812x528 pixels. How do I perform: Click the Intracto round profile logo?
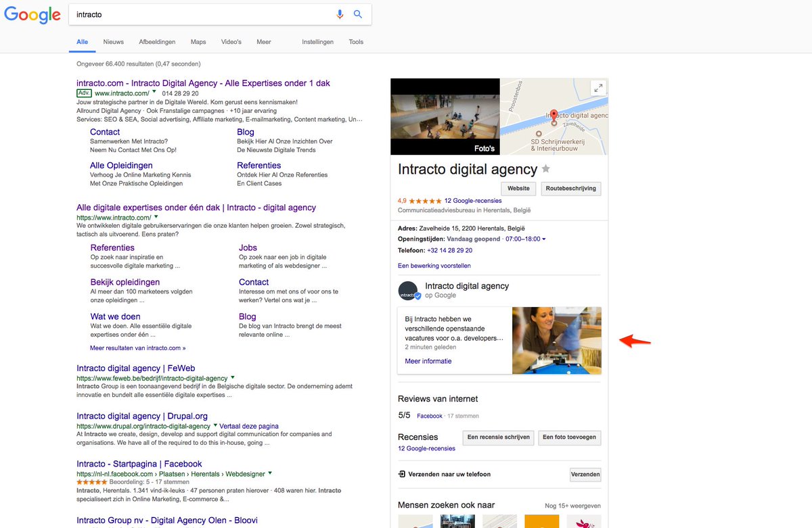point(408,291)
